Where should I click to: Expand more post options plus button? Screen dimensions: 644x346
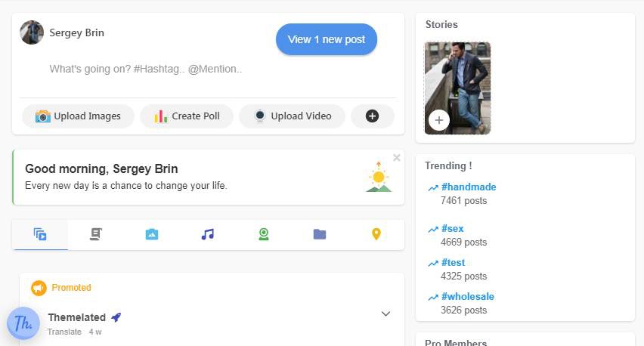(x=372, y=116)
